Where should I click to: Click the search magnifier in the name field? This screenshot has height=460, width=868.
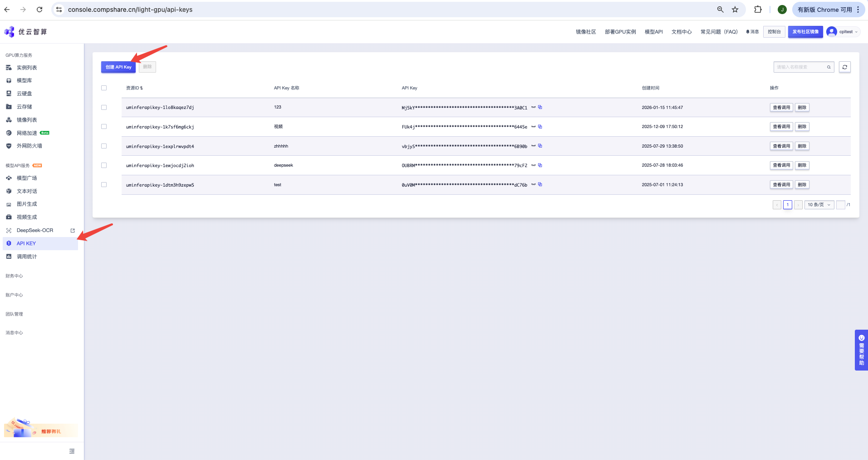point(829,67)
